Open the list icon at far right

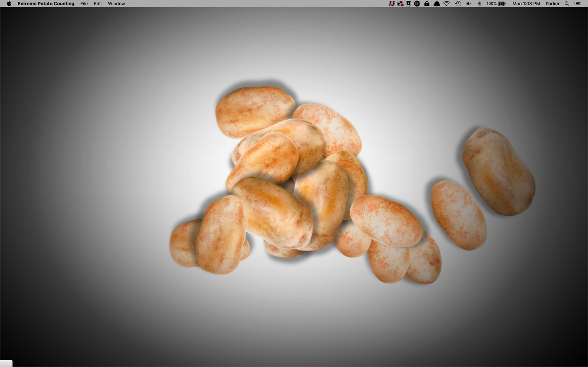pos(577,4)
